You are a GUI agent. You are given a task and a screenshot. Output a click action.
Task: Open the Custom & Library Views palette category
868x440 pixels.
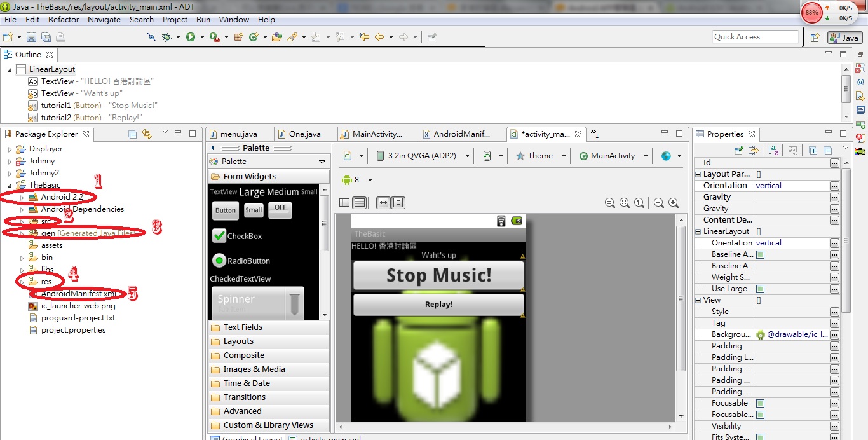[269, 425]
